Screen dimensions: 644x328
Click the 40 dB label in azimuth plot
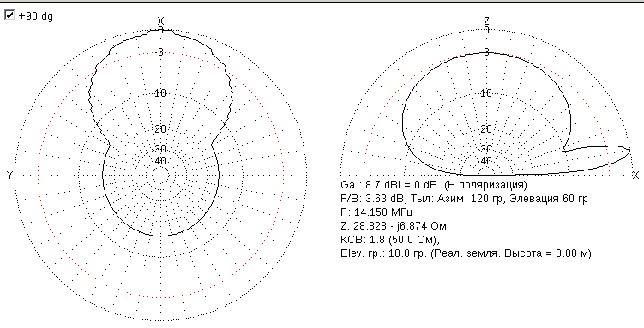tap(160, 161)
